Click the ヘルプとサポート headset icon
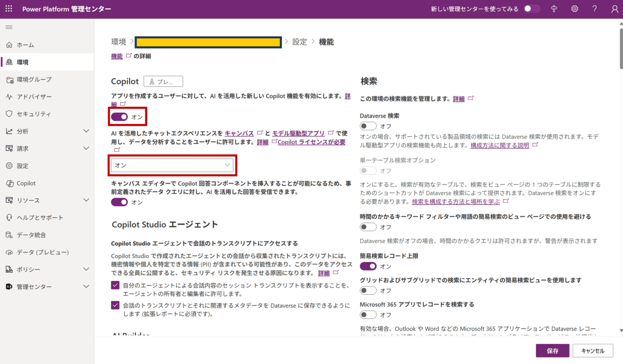623x364 pixels. (x=9, y=218)
